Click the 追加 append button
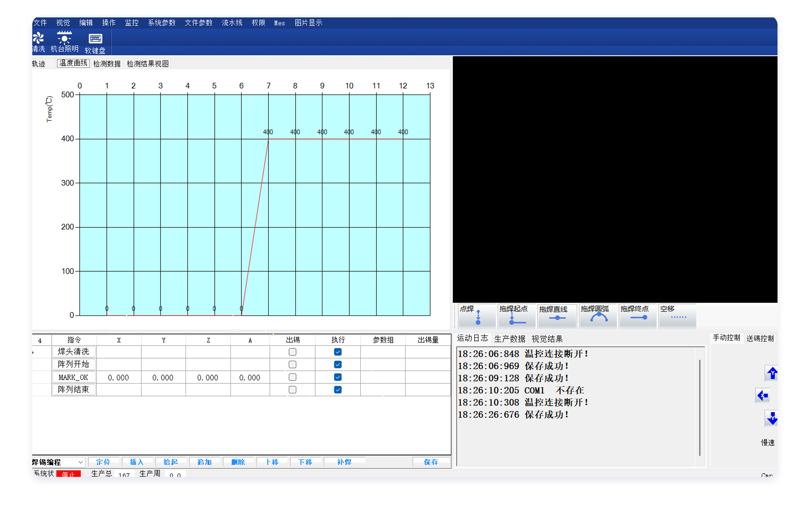Image resolution: width=812 pixels, height=528 pixels. 204,462
